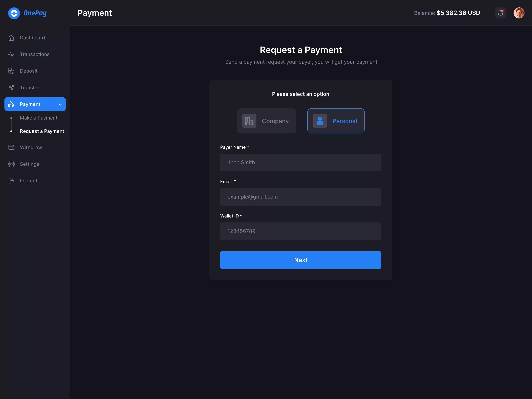Click the 'Payment' page title
Viewport: 532px width, 399px height.
point(95,13)
